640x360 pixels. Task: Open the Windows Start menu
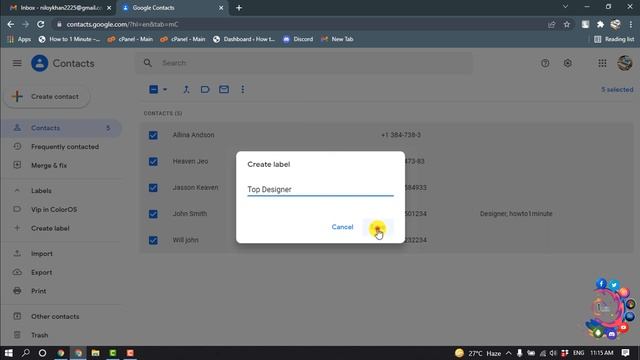click(9, 353)
